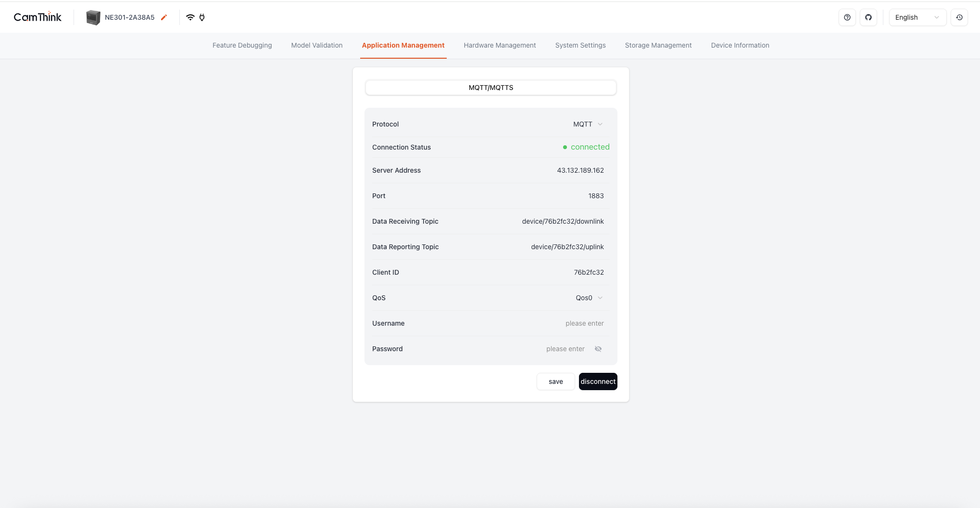Click the Wi-Fi status icon
This screenshot has width=980, height=508.
point(190,17)
